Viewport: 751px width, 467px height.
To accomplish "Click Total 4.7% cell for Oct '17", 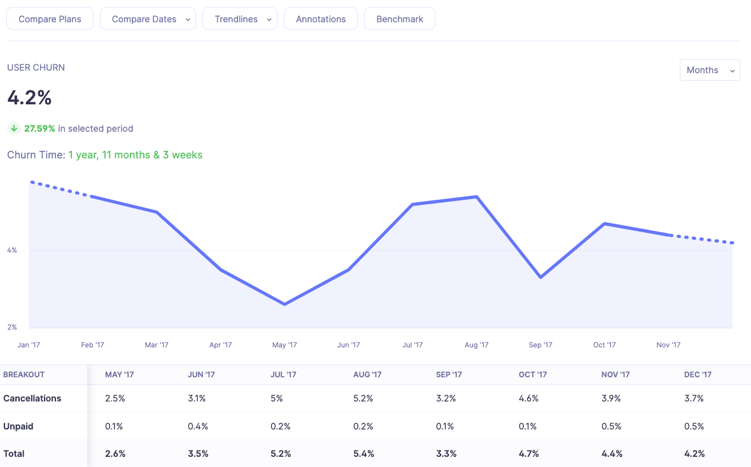I will point(529,454).
